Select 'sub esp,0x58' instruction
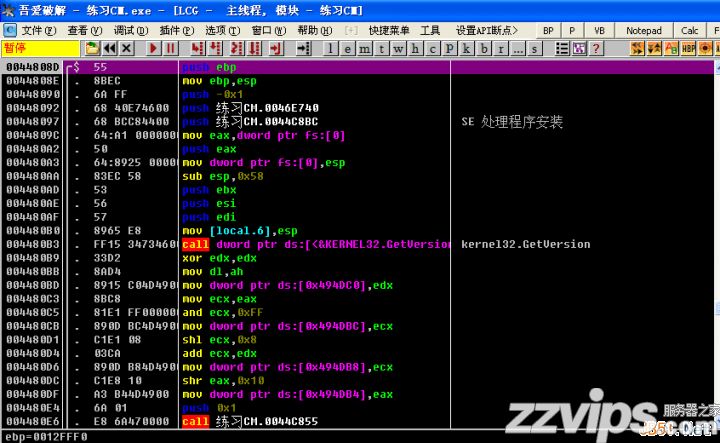The image size is (720, 443). 223,176
